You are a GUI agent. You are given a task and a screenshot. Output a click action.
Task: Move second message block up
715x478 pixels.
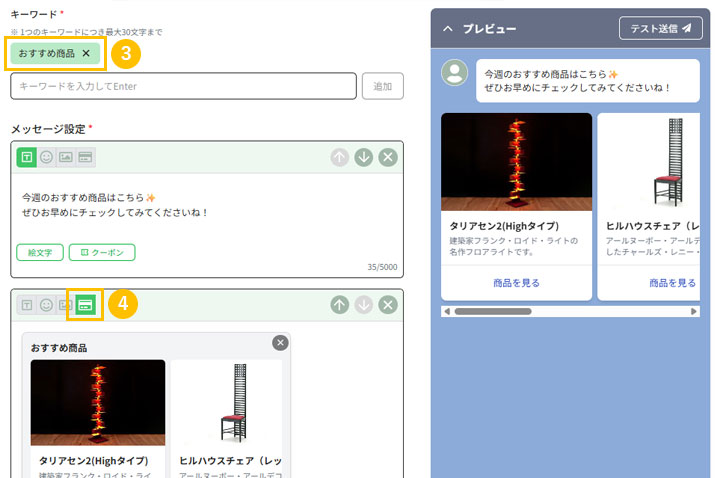click(x=340, y=305)
